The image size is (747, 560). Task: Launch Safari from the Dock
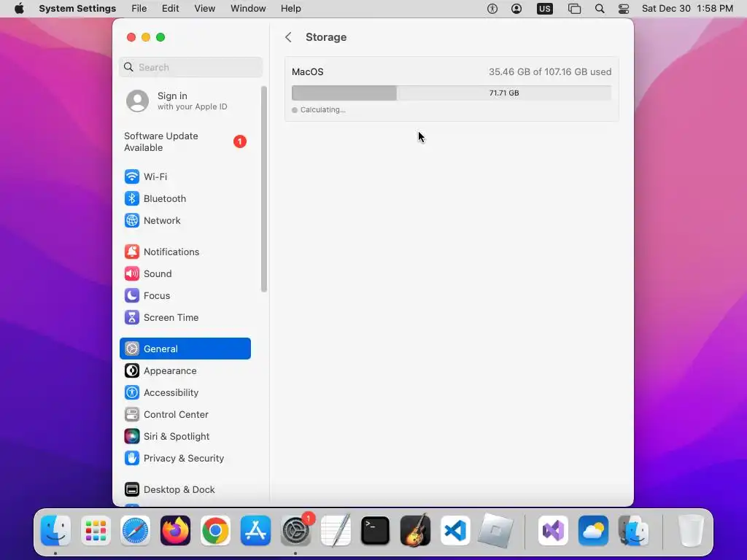pos(135,531)
